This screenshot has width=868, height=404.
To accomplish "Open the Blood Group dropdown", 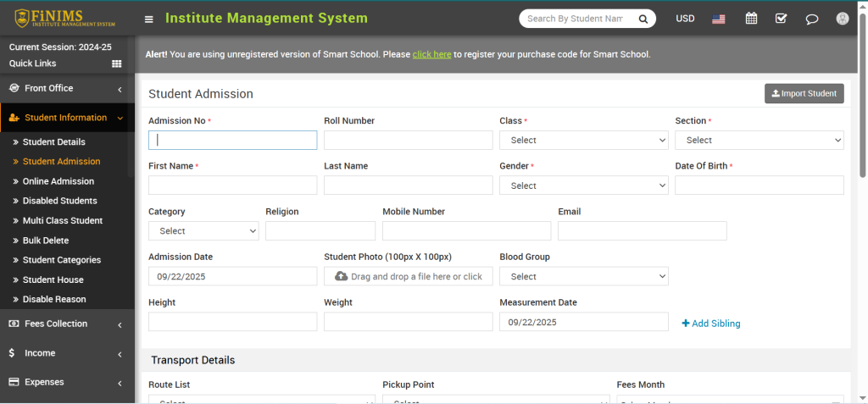I will 583,276.
